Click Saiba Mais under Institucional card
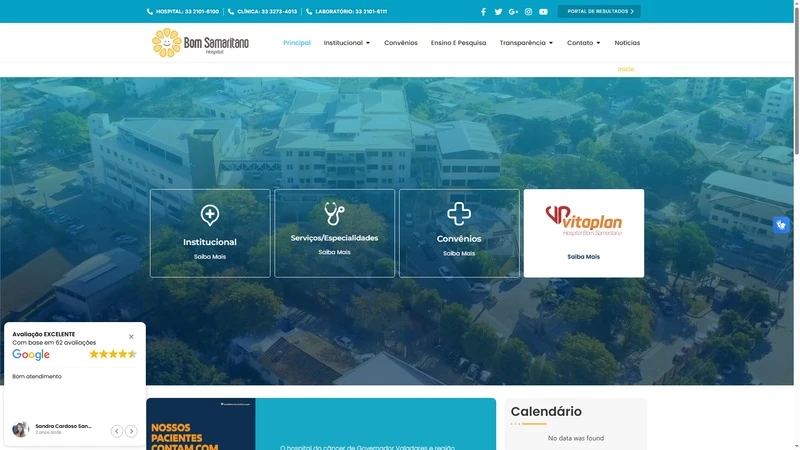Screen dimensions: 800x450 point(210,257)
